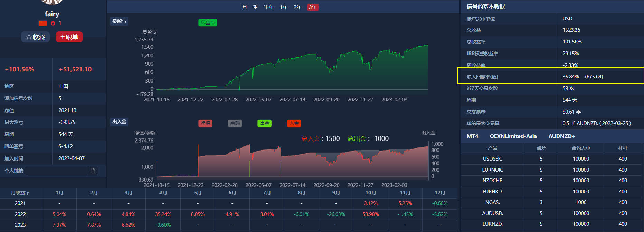Toggle the orange 入金 legend series
Screen dimensions: 644x232
click(294, 123)
